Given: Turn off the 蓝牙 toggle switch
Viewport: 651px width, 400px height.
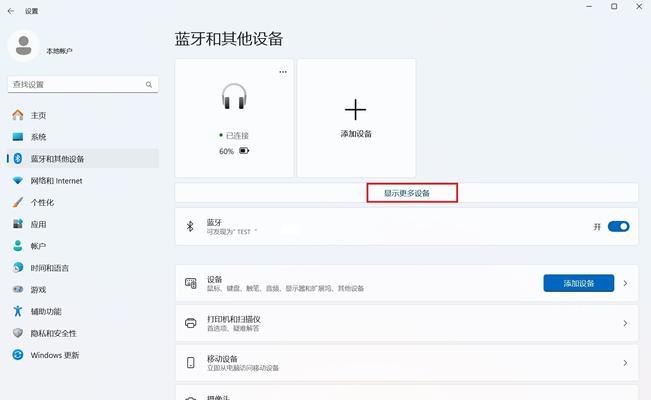Looking at the screenshot, I should tap(619, 226).
